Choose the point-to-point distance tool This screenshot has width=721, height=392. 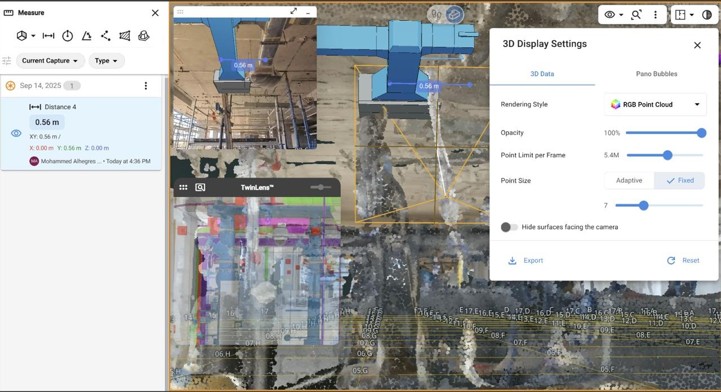pyautogui.click(x=48, y=36)
